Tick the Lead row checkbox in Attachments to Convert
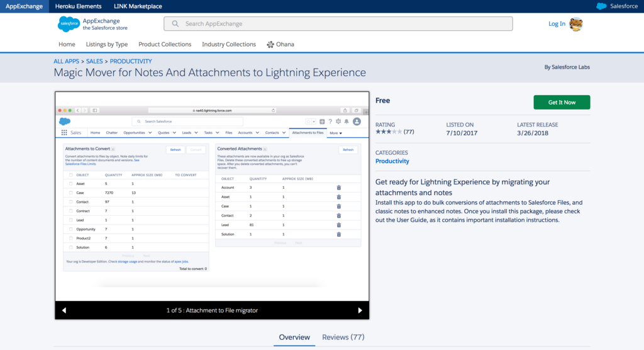 pyautogui.click(x=70, y=220)
